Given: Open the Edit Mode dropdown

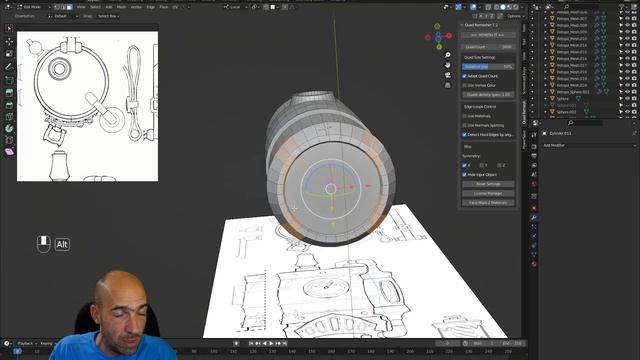Looking at the screenshot, I should point(33,7).
